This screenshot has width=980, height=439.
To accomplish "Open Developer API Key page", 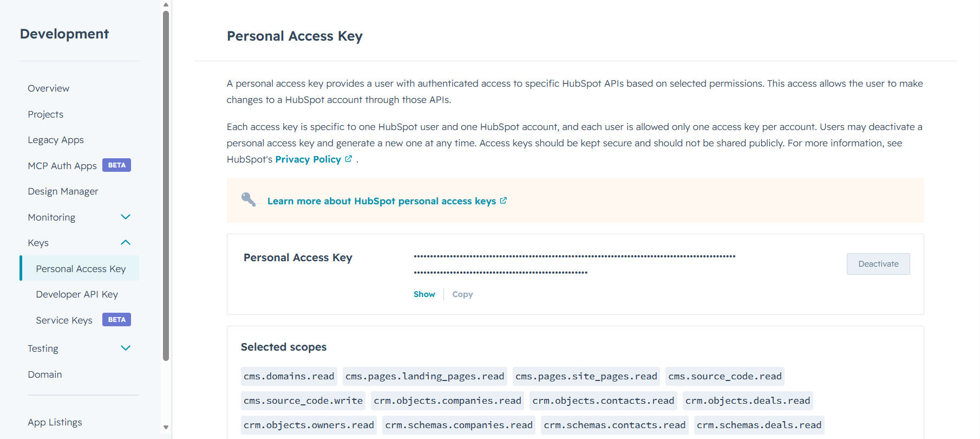I will 77,294.
